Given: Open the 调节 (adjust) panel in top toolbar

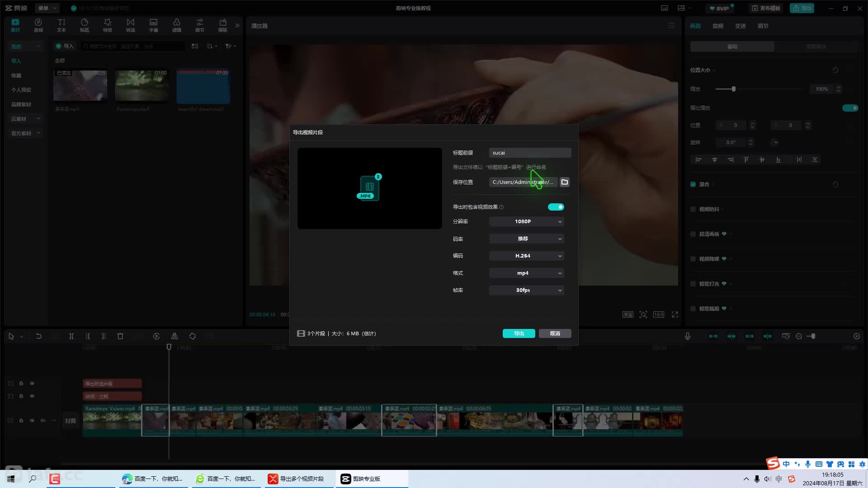Looking at the screenshot, I should point(200,25).
